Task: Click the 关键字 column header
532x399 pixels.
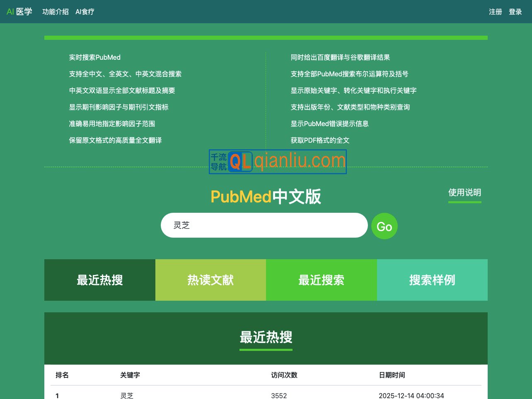Action: tap(130, 375)
